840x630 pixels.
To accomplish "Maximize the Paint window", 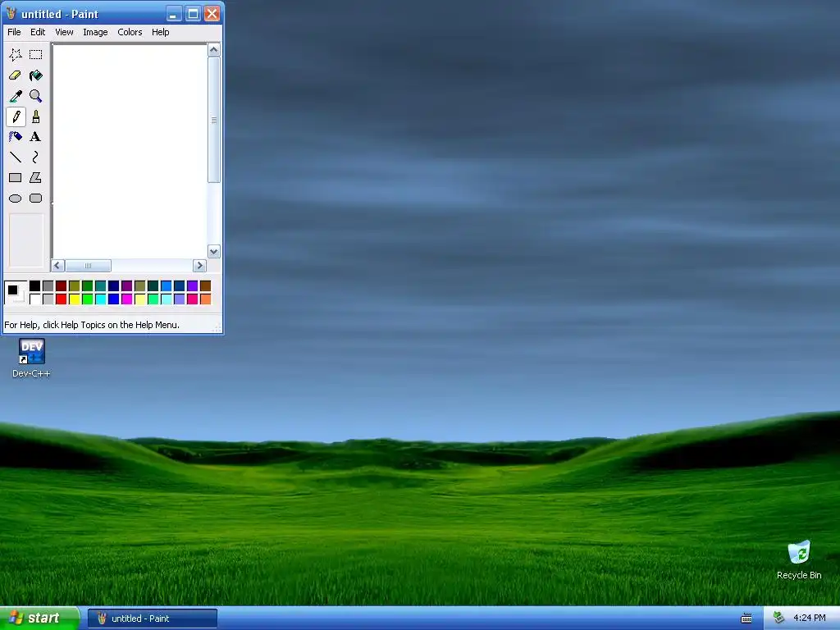I will click(x=193, y=13).
